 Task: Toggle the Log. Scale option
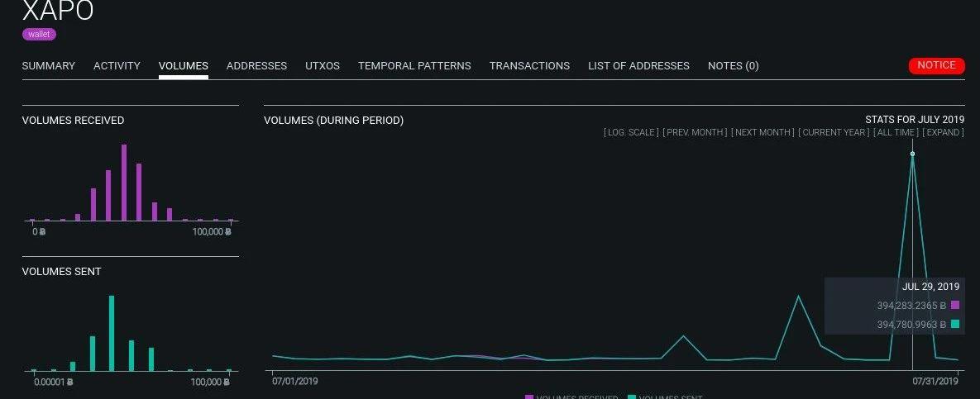point(631,132)
